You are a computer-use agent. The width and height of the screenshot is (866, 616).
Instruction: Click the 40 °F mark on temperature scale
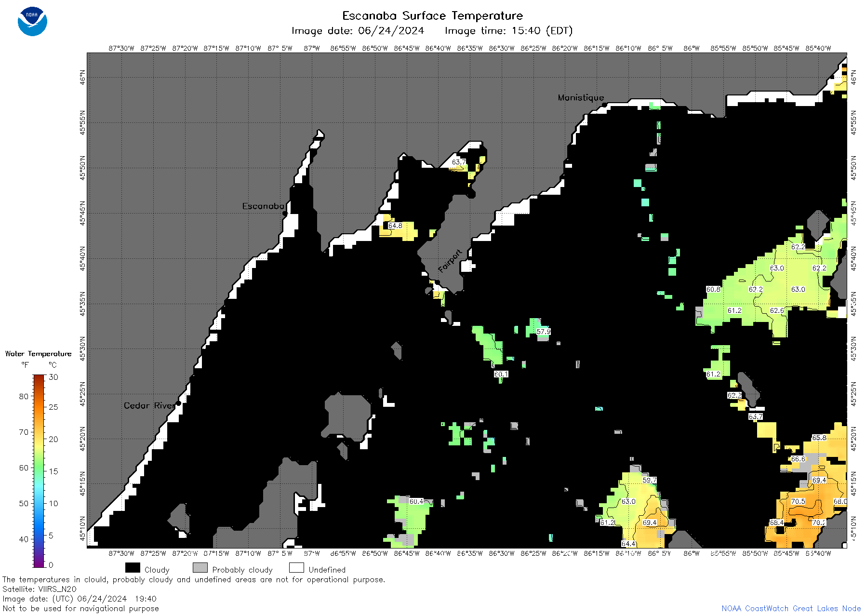(x=24, y=539)
